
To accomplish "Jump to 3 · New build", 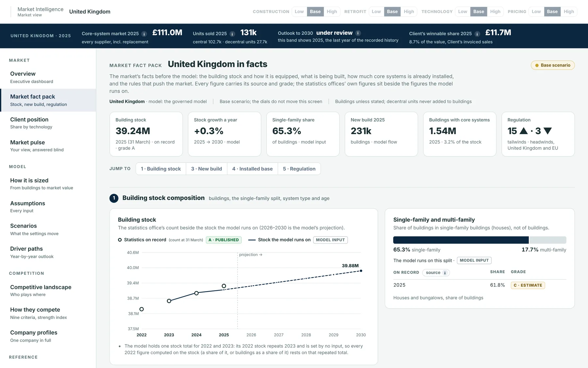I will click(x=206, y=169).
